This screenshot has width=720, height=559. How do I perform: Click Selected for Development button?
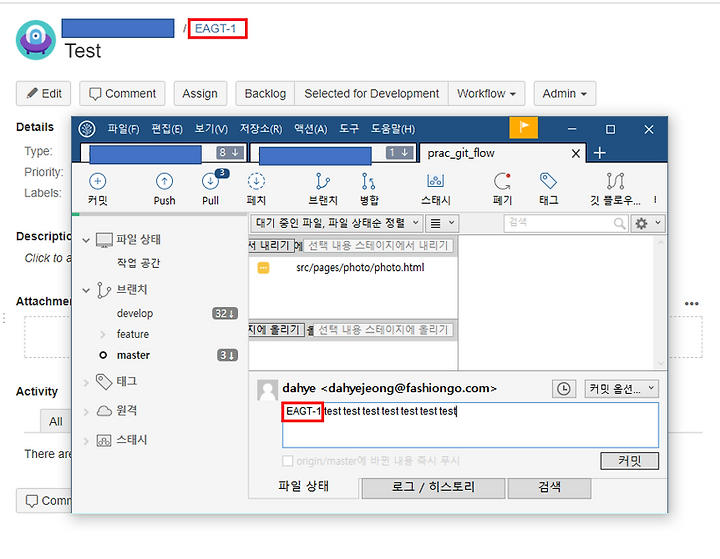(371, 94)
